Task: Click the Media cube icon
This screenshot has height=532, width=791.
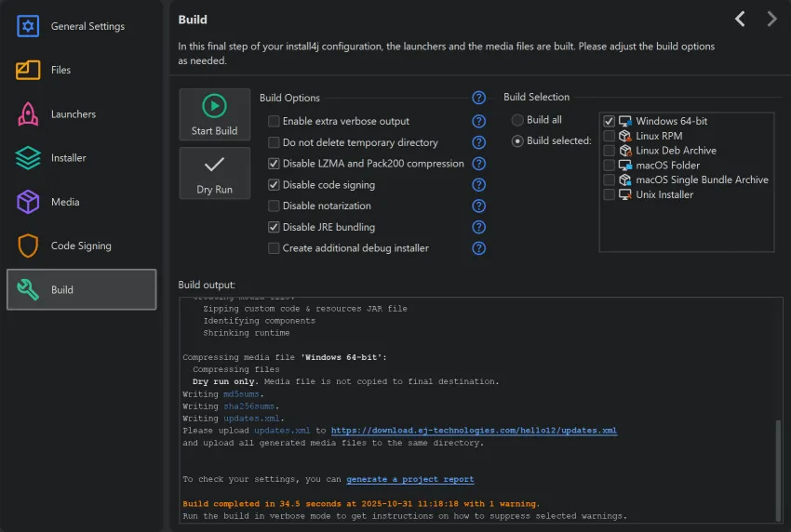Action: click(x=28, y=202)
